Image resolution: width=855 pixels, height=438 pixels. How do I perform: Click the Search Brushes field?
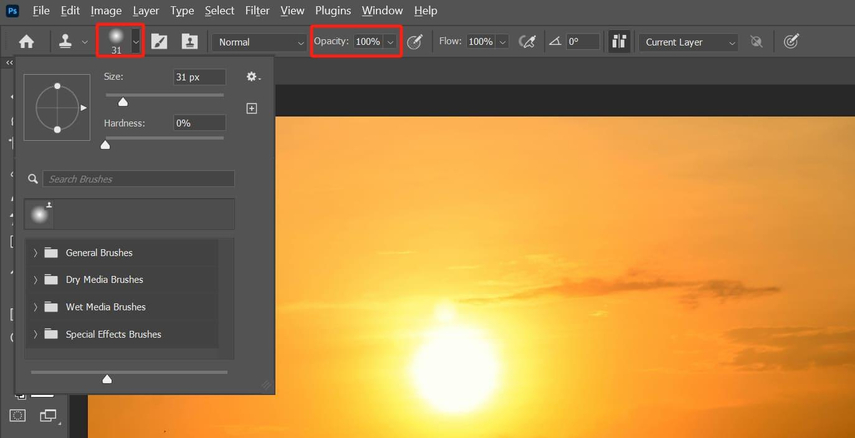(139, 179)
